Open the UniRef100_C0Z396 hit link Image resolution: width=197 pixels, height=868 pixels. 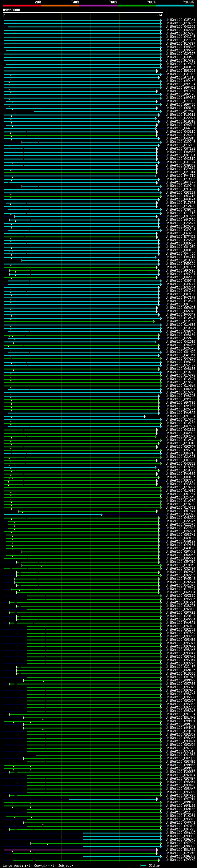180,515
